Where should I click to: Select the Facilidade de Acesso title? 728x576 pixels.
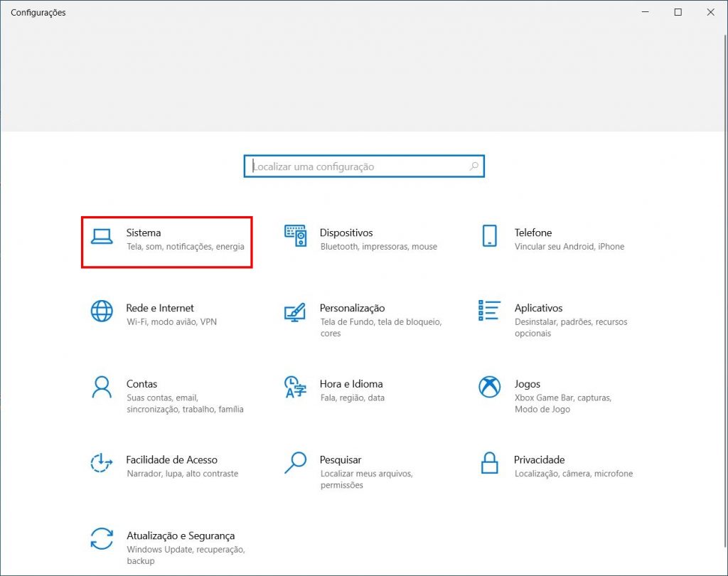[x=172, y=460]
